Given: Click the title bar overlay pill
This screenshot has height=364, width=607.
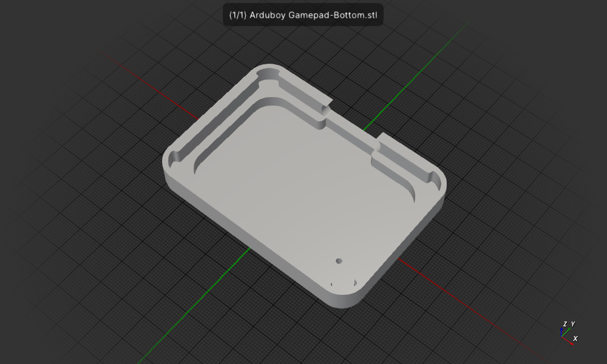Looking at the screenshot, I should [303, 14].
